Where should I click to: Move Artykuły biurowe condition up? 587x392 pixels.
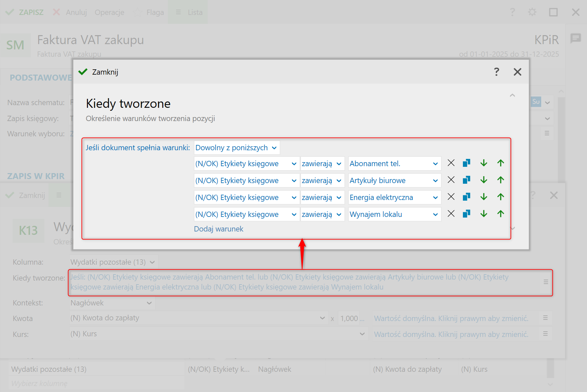click(501, 180)
